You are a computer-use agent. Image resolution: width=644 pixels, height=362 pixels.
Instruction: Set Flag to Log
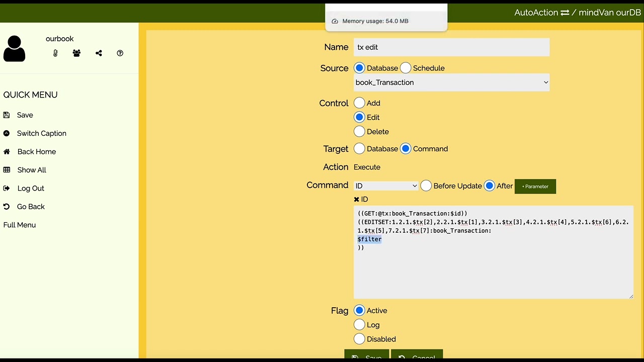(359, 325)
